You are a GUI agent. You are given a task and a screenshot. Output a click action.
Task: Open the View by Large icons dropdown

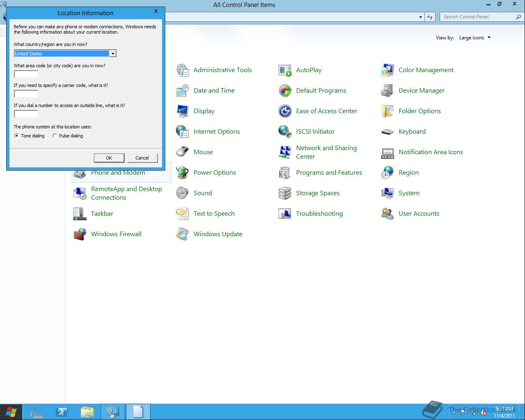click(x=475, y=38)
